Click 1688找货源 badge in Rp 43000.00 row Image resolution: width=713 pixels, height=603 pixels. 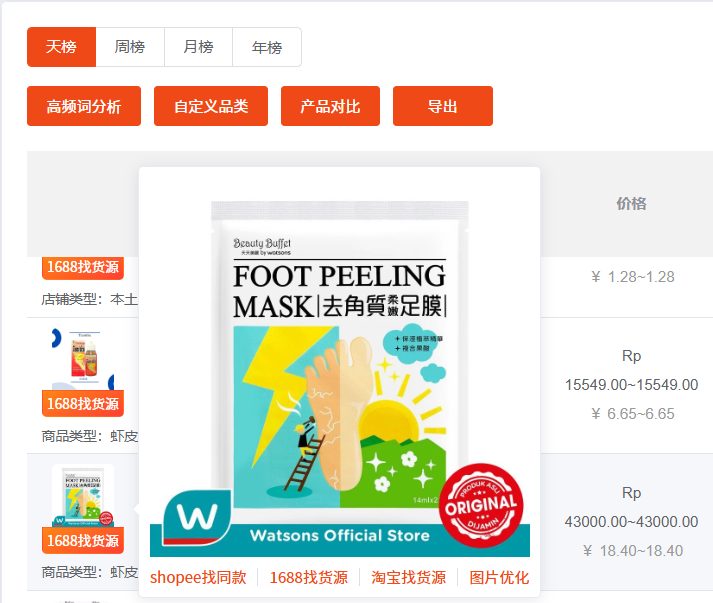click(83, 541)
